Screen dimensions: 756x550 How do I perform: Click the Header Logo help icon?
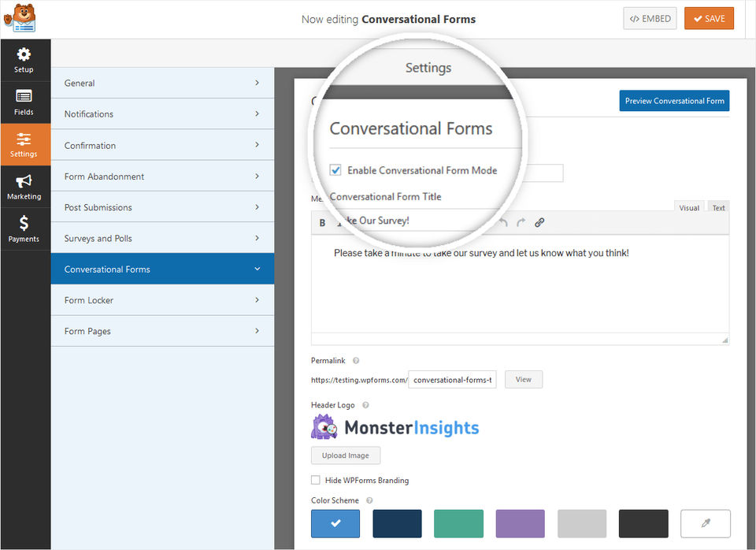(x=365, y=405)
